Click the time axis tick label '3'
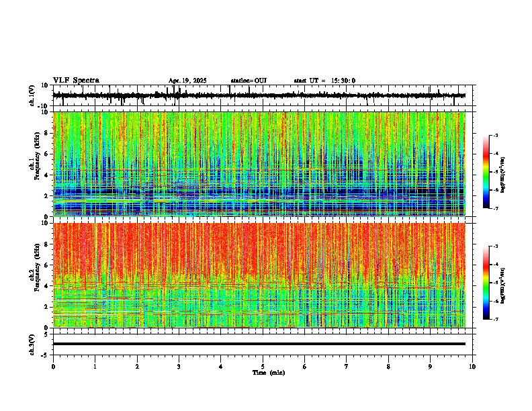 (x=179, y=366)
